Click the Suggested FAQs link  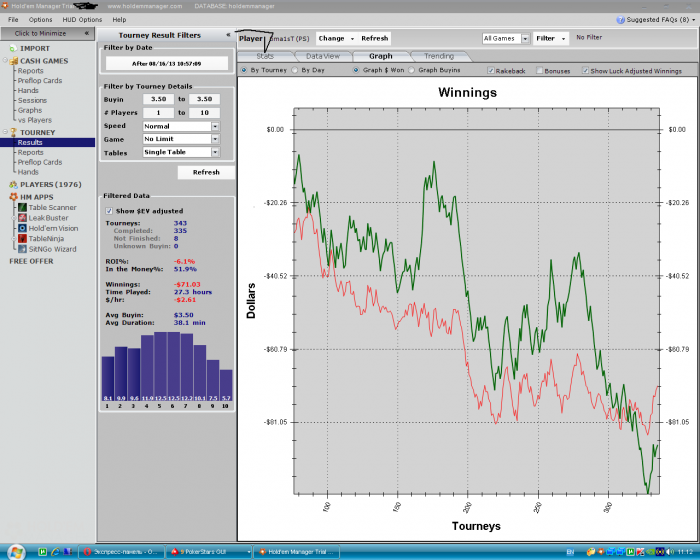[658, 19]
